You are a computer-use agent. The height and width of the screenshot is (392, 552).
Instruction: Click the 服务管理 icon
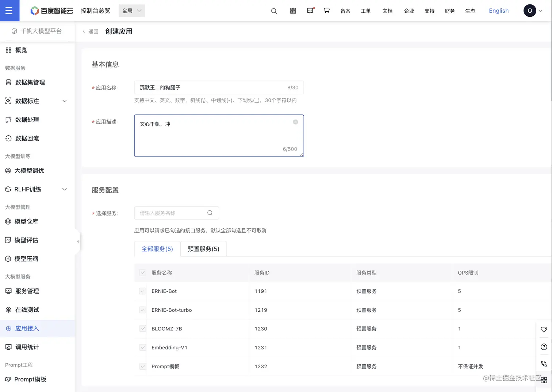click(x=8, y=291)
